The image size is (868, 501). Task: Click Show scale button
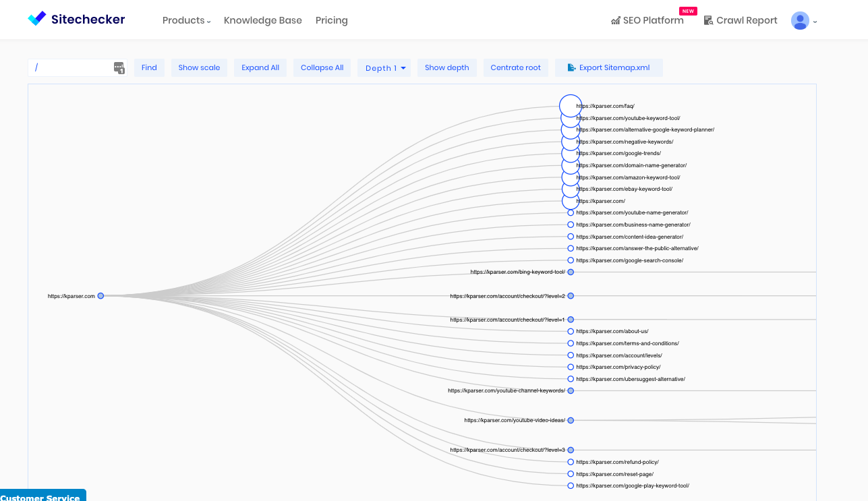pyautogui.click(x=199, y=67)
